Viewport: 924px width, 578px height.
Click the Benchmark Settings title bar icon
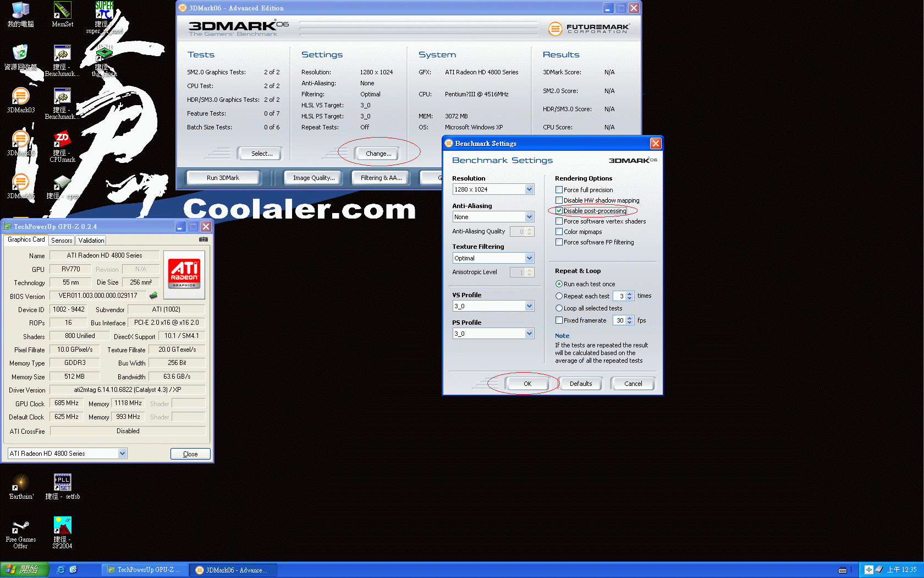449,143
